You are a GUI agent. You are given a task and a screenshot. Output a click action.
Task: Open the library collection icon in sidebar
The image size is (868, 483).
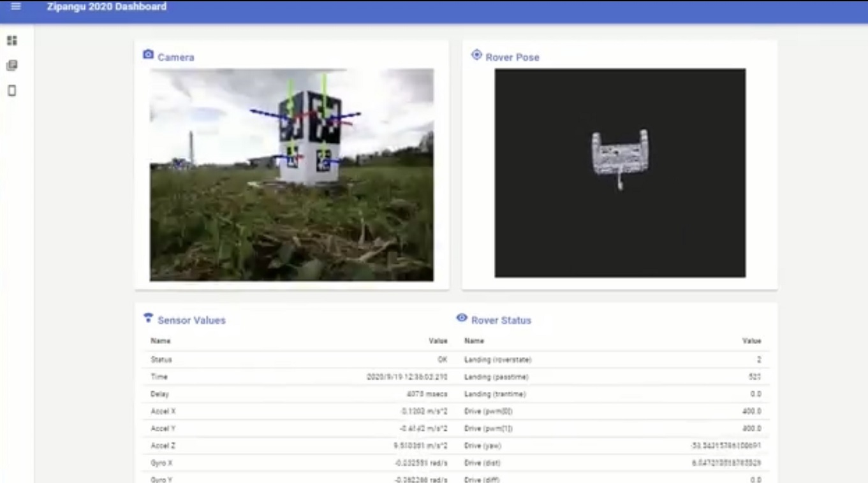click(11, 66)
